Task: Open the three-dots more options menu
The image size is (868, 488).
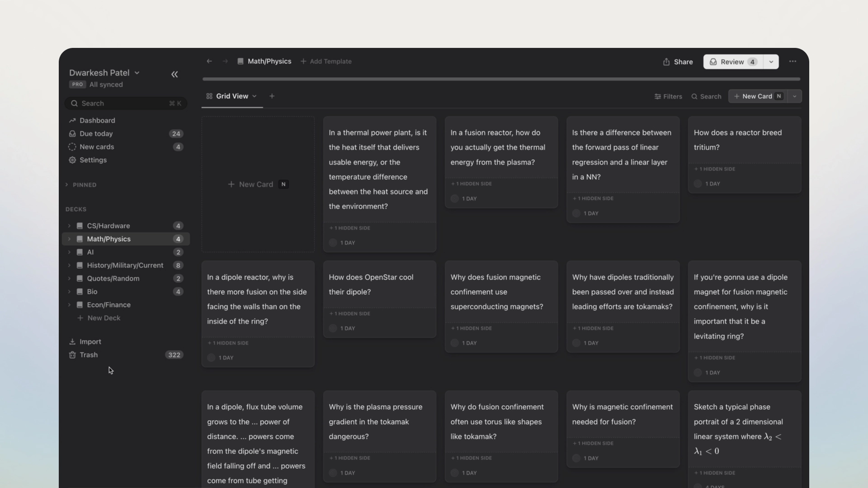Action: coord(793,61)
